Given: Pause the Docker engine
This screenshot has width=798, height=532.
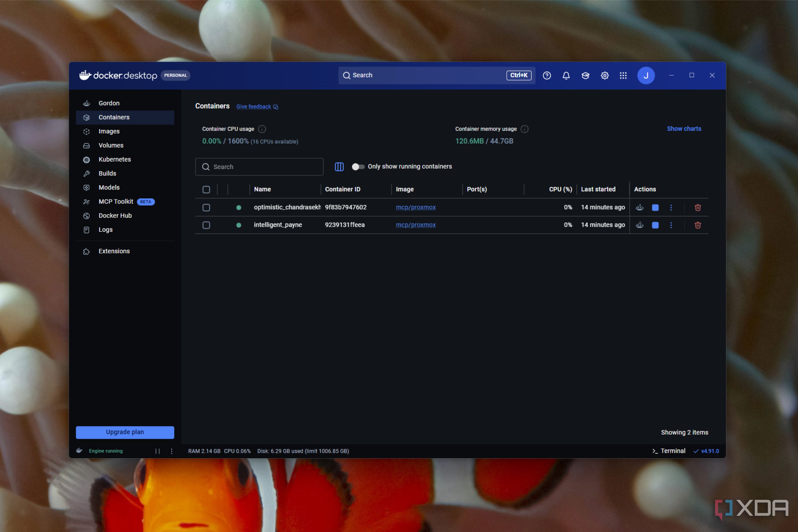Looking at the screenshot, I should point(157,451).
